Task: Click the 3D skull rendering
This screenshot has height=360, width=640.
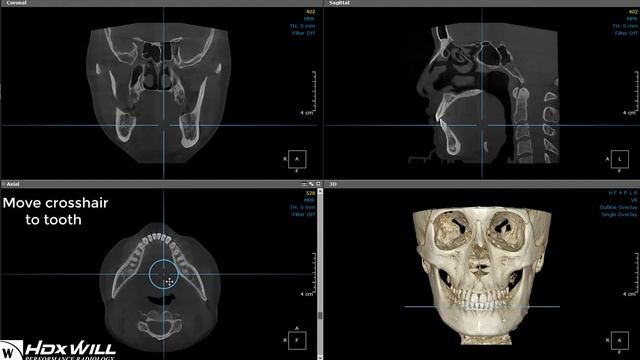Action: [482, 276]
